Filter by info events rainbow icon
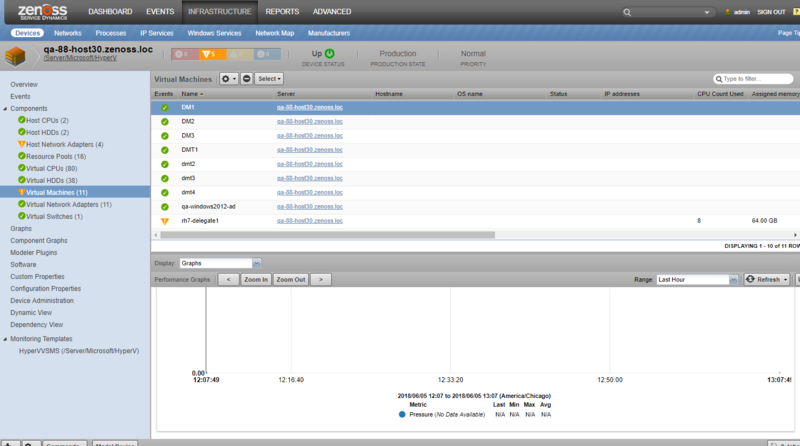This screenshot has height=446, width=800. [x=267, y=54]
